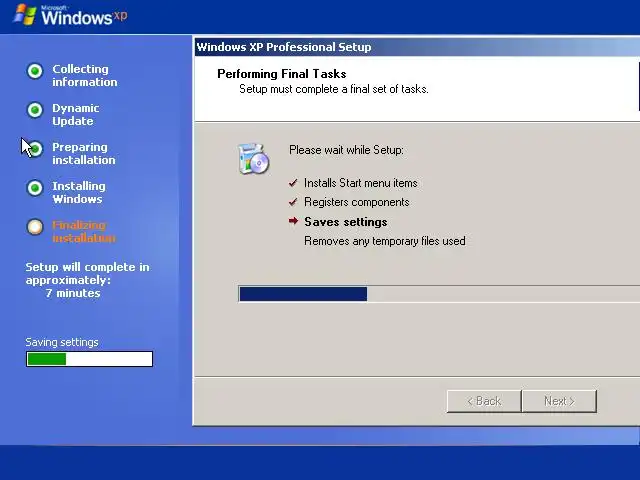Click the Windows XP Professional Setup title bar

tap(417, 47)
